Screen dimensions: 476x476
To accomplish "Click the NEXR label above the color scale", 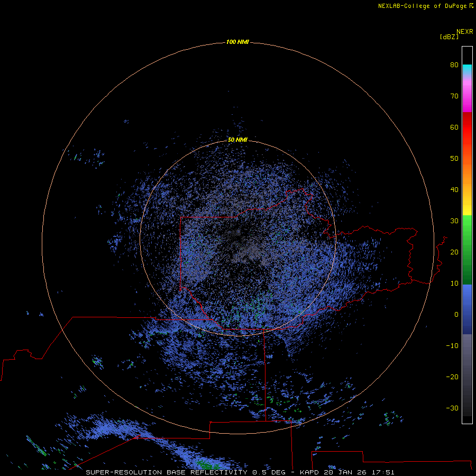I will [x=464, y=32].
